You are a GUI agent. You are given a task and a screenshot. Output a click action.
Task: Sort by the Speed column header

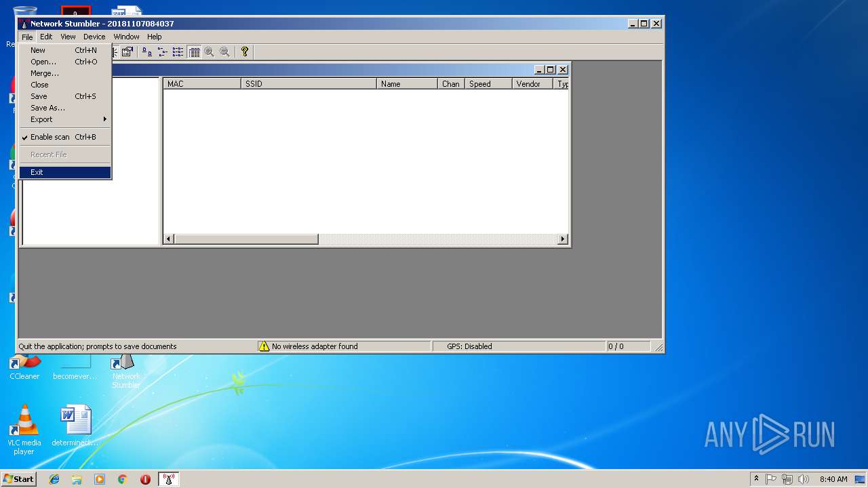click(x=488, y=84)
